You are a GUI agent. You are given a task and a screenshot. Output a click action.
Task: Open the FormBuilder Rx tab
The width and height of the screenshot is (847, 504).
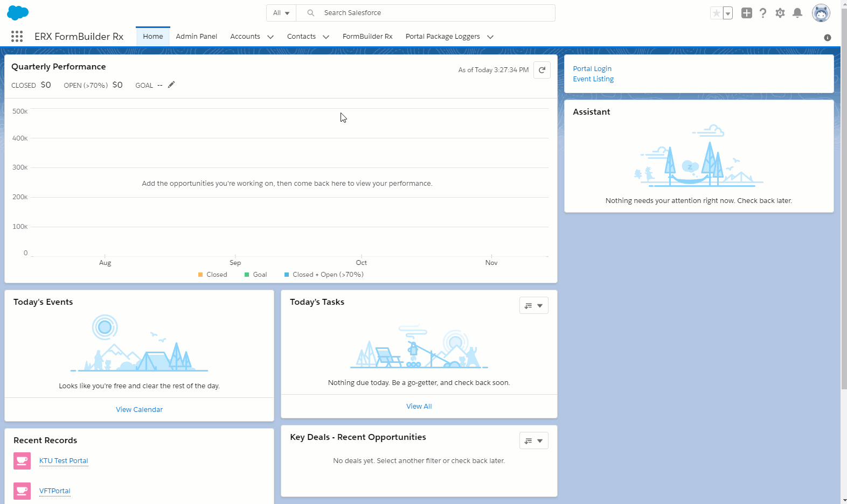pyautogui.click(x=367, y=37)
